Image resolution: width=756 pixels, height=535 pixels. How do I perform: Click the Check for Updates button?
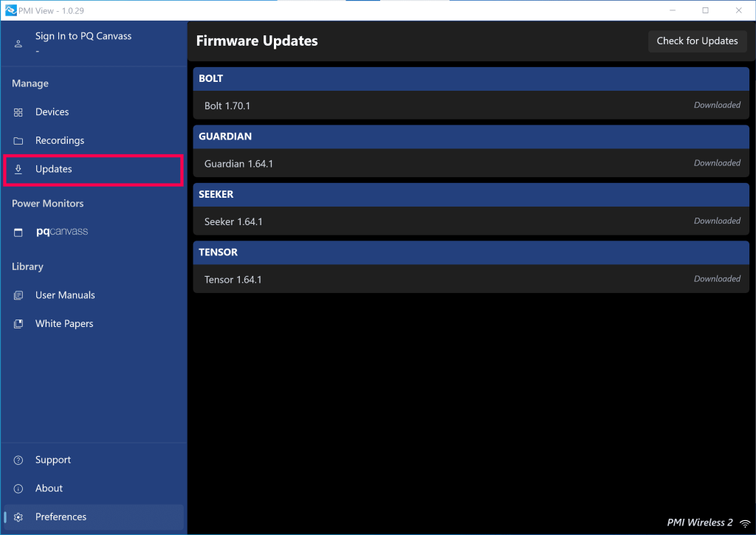[697, 41]
